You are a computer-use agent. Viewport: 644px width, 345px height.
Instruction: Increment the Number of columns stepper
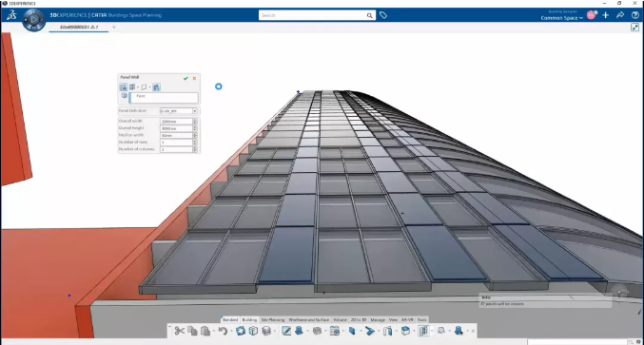click(x=195, y=148)
